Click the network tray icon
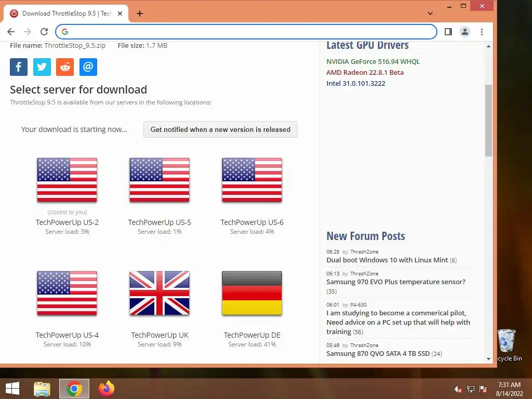The width and height of the screenshot is (532, 399). click(471, 389)
